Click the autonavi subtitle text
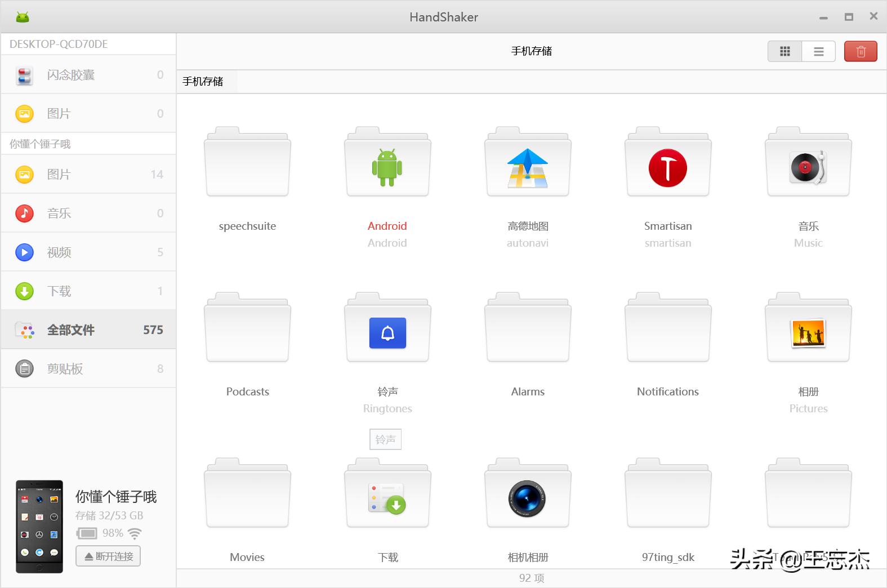 pos(528,243)
